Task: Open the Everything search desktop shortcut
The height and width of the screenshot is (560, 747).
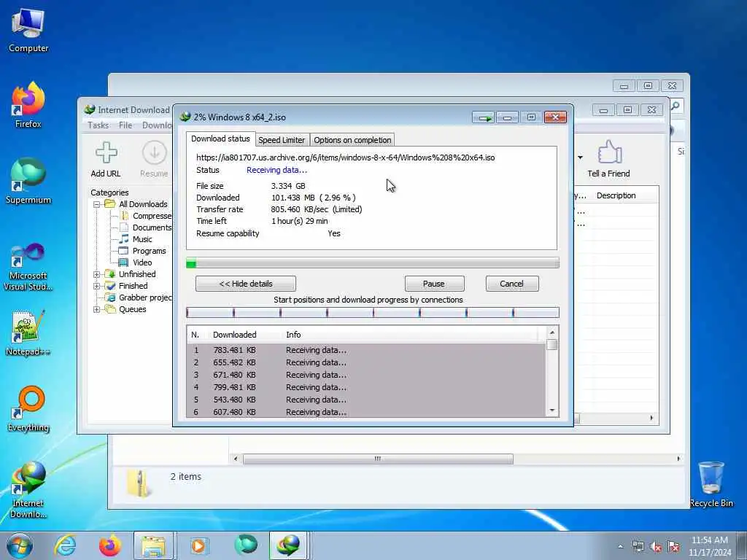Action: coord(28,408)
